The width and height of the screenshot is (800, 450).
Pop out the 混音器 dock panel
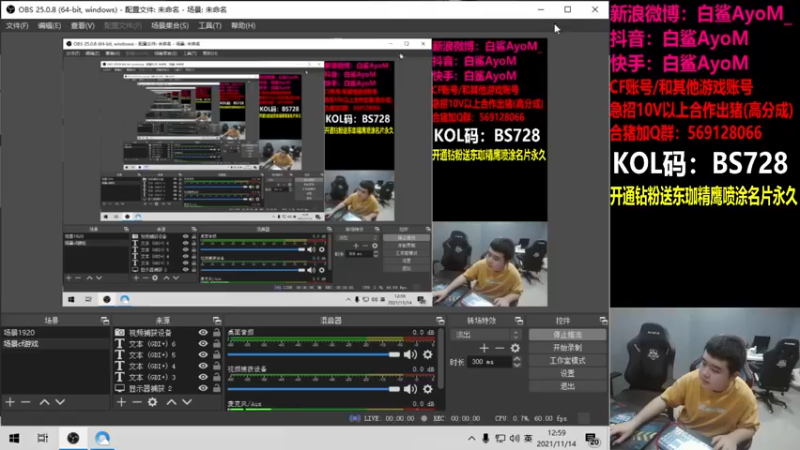pyautogui.click(x=440, y=320)
